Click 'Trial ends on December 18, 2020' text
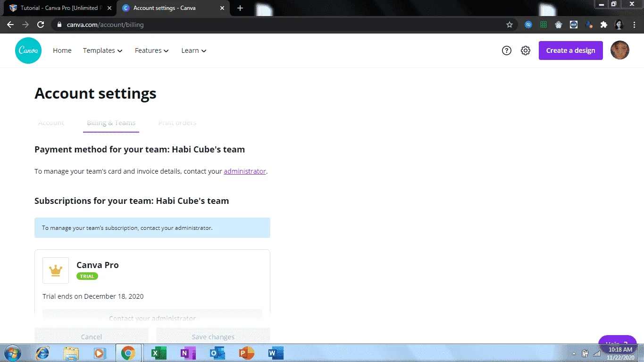Image resolution: width=644 pixels, height=362 pixels. tap(93, 296)
